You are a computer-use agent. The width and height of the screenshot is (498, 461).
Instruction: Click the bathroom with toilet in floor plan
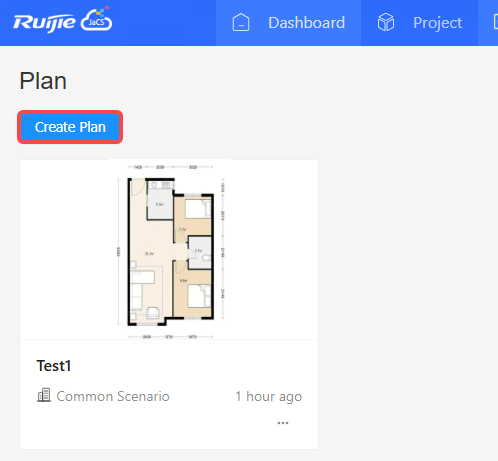[x=200, y=252]
